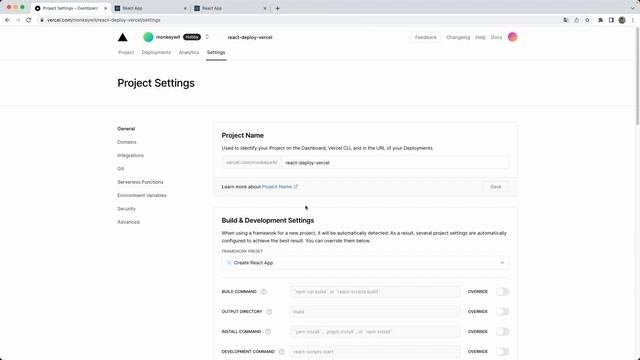Image resolution: width=640 pixels, height=360 pixels.
Task: Enable Build Command override toggle
Action: [502, 292]
